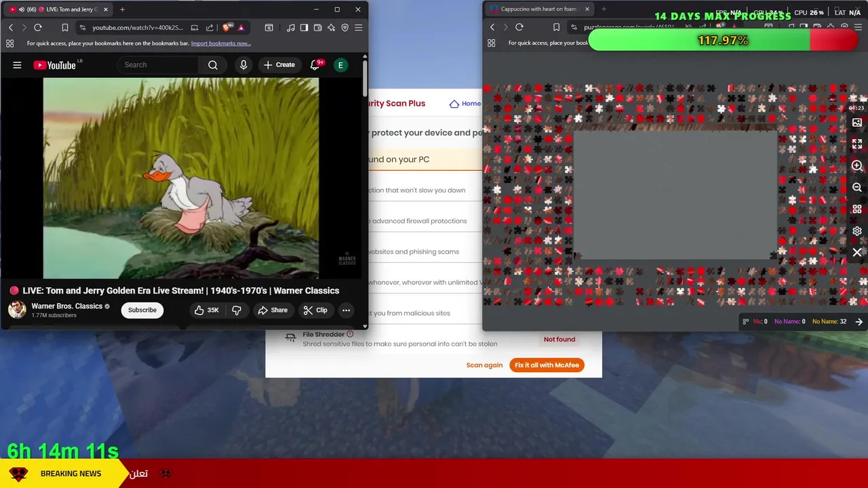
Task: Click Import bookmarks now link
Action: [221, 43]
